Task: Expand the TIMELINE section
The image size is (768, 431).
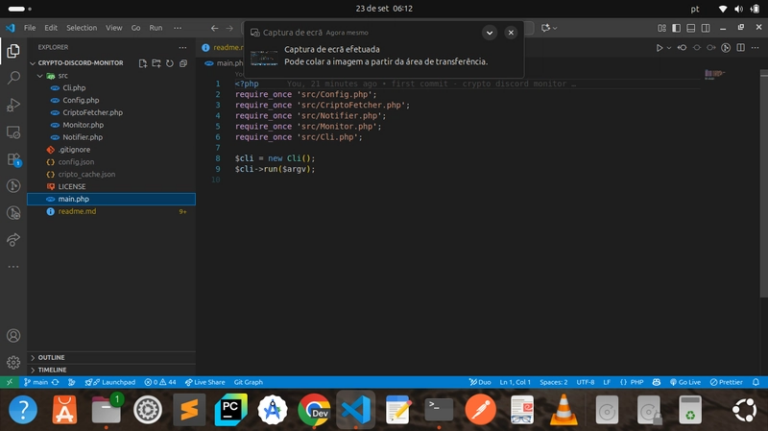Action: [x=52, y=369]
